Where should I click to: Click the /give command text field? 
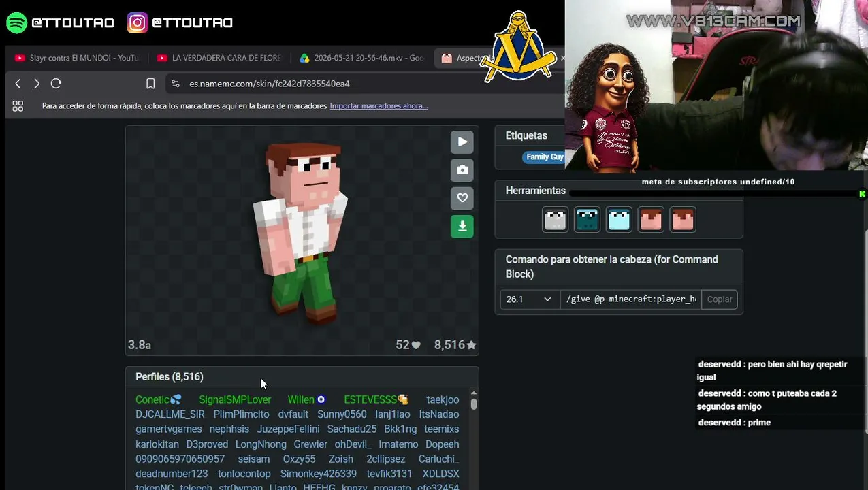631,299
